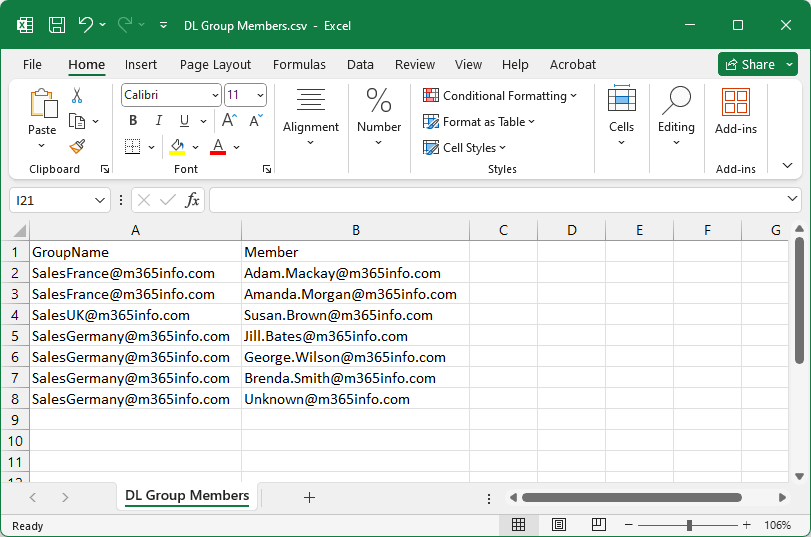Open the Clipboard pane launcher
This screenshot has width=811, height=537.
pyautogui.click(x=105, y=169)
